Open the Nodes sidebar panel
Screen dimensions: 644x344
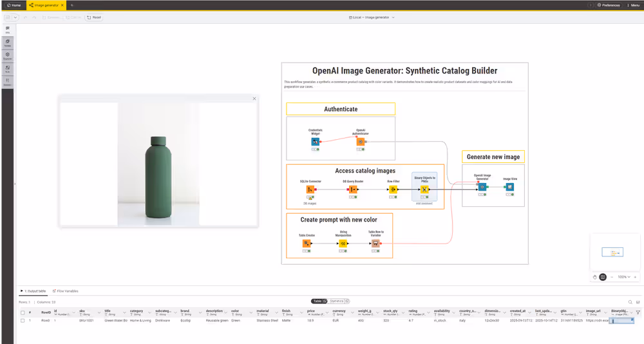click(x=8, y=43)
